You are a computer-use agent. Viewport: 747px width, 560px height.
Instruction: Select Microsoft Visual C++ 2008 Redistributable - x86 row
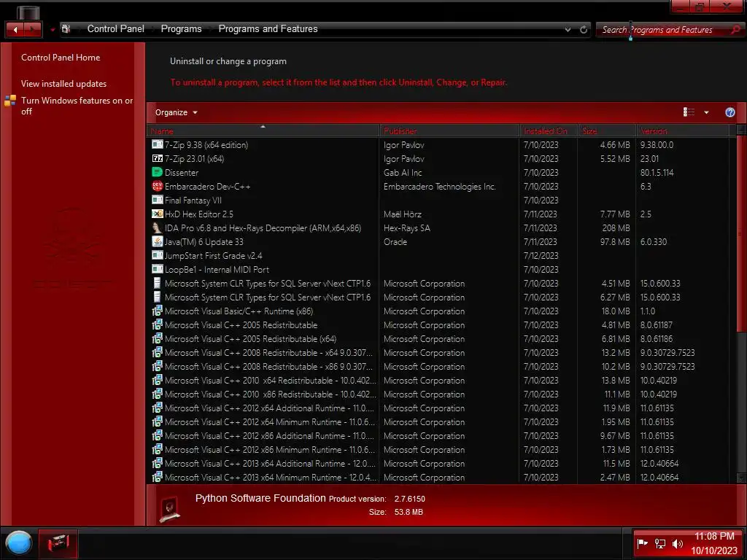(441, 366)
